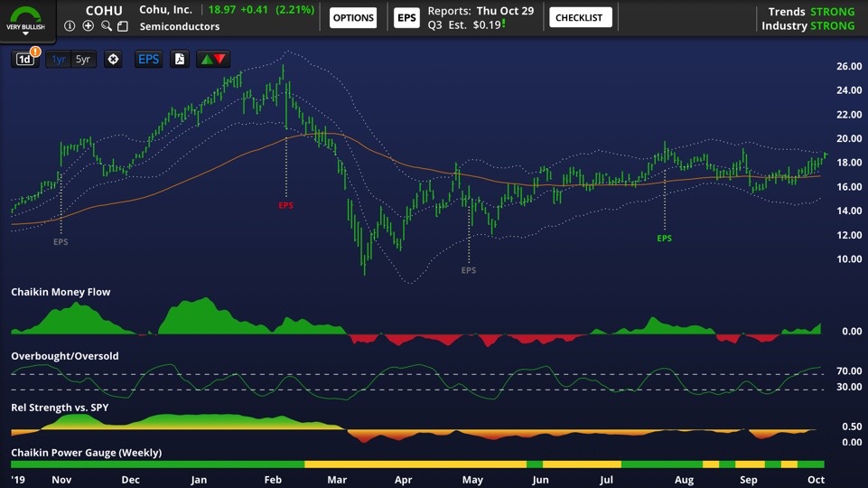Screen dimensions: 868x488
Task: Click the magnifying glass search icon
Action: 106,26
